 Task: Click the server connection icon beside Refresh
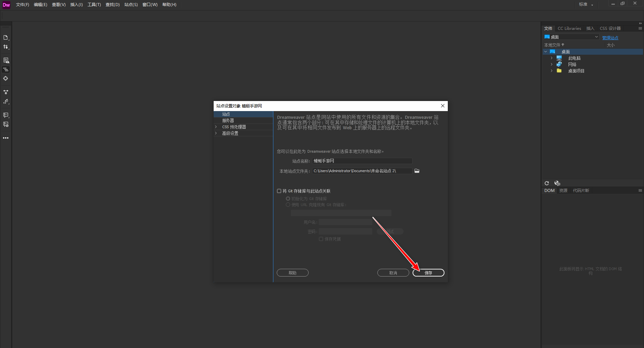557,183
